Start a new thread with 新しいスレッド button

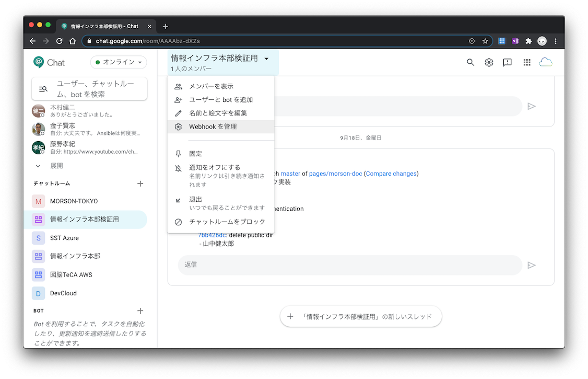(361, 316)
